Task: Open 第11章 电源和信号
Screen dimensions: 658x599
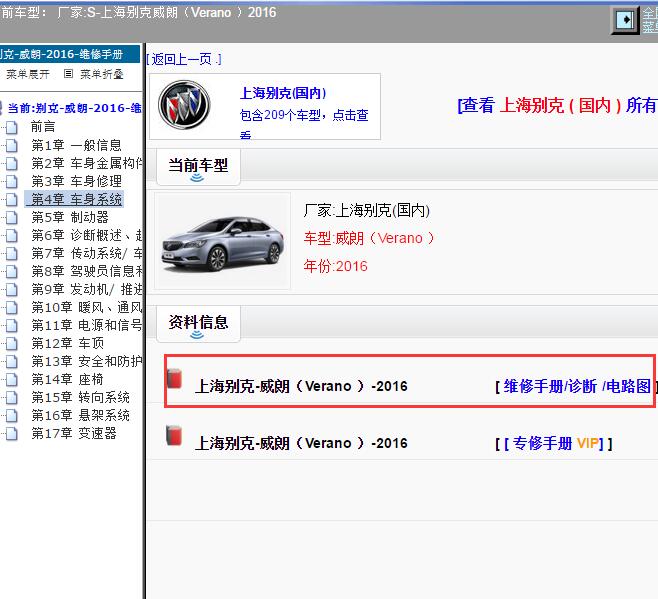Action: pyautogui.click(x=86, y=325)
